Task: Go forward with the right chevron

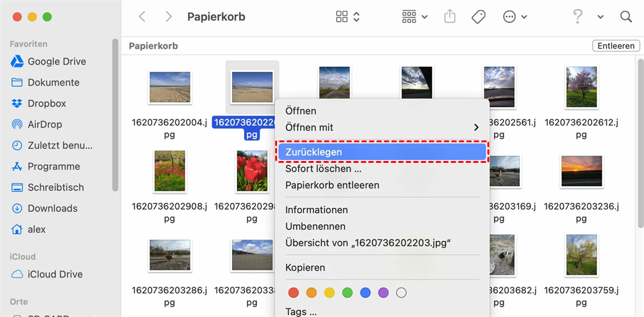Action: coord(168,17)
